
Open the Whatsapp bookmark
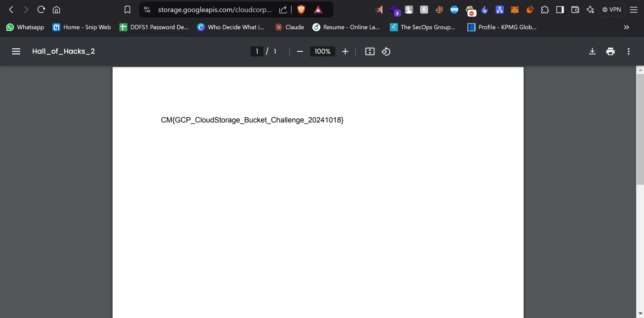click(x=25, y=27)
